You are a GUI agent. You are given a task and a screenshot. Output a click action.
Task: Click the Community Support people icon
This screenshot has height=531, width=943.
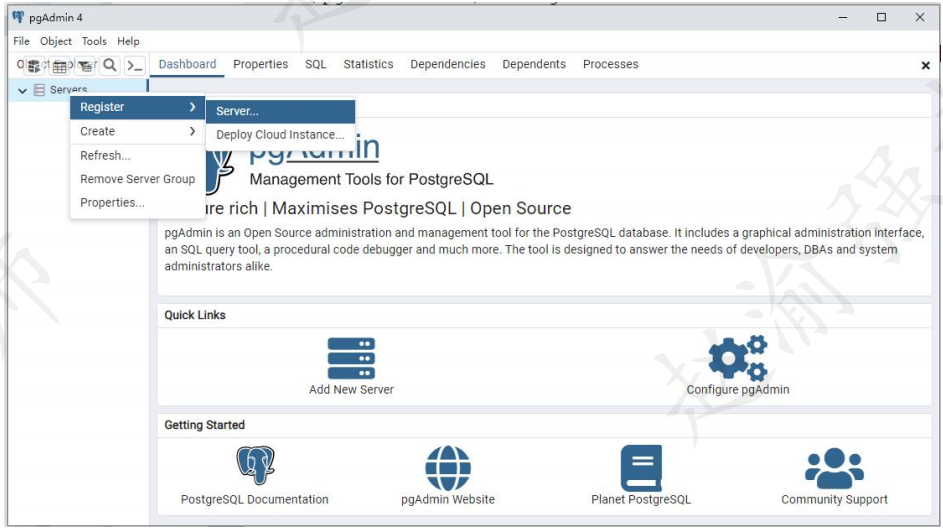point(834,468)
